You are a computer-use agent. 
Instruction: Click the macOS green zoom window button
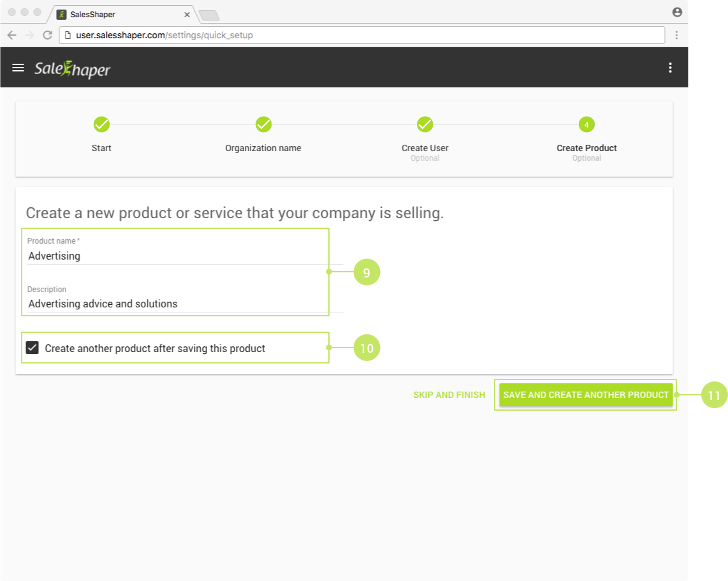point(37,12)
